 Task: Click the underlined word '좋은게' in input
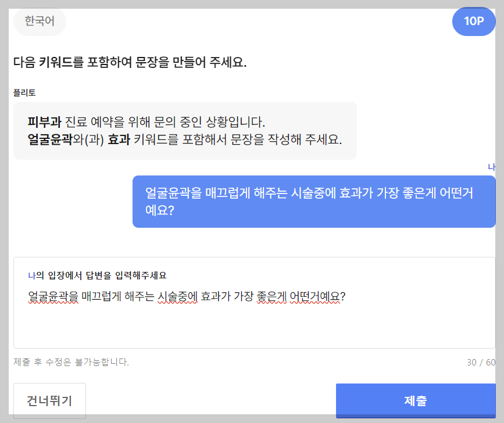click(x=271, y=296)
